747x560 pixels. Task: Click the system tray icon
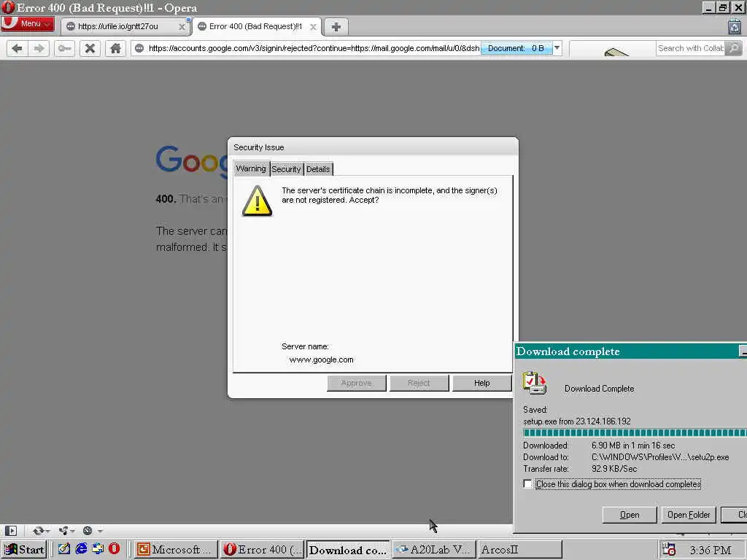669,550
